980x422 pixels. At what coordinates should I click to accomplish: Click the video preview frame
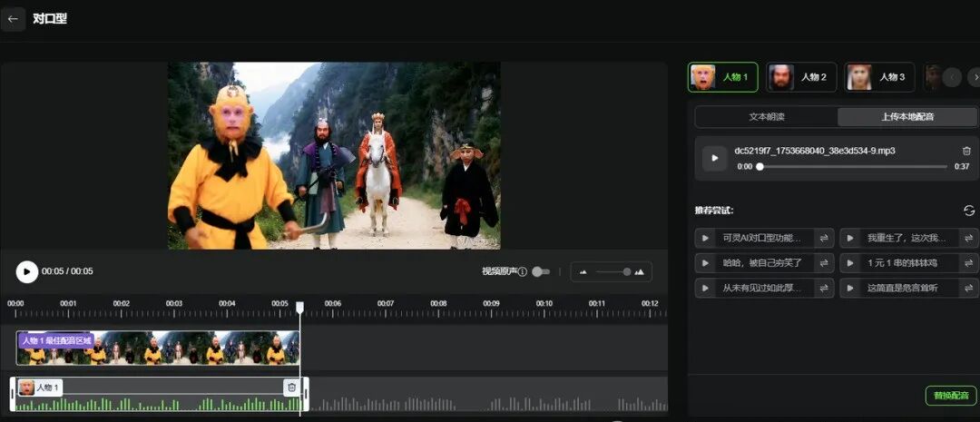pos(334,156)
